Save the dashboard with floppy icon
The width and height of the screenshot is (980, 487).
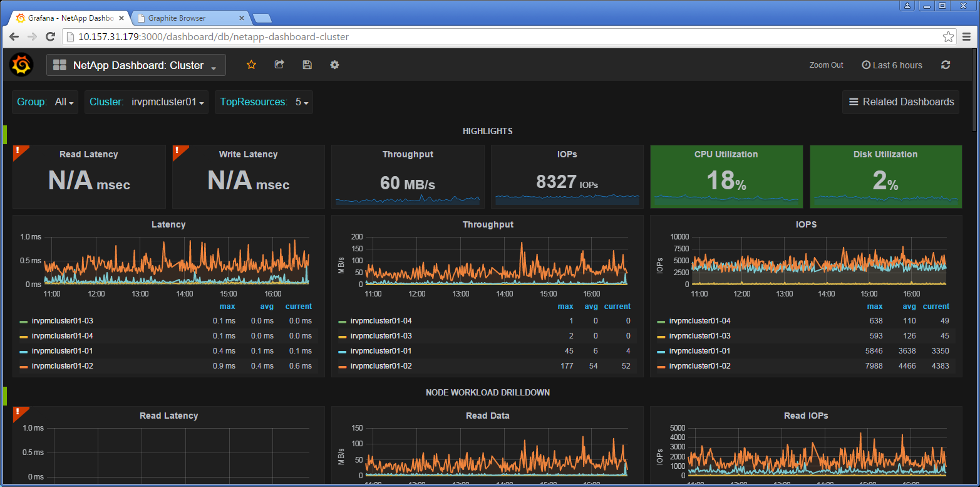tap(307, 65)
